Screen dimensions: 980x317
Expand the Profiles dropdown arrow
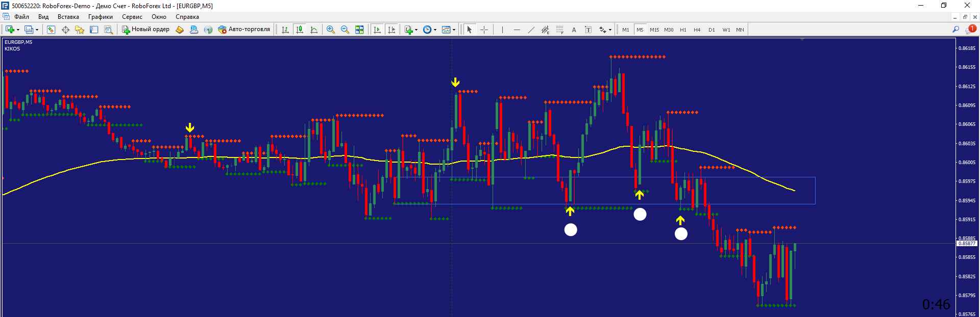point(37,30)
